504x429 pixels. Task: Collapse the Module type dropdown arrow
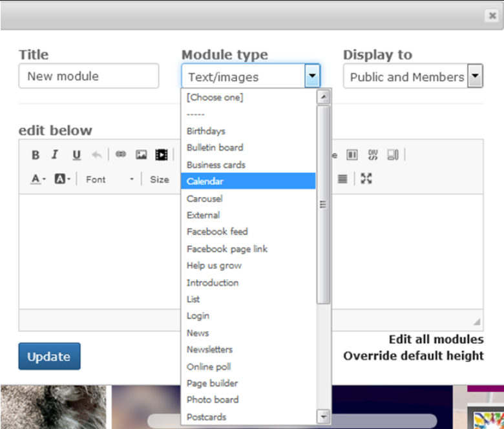(x=312, y=76)
